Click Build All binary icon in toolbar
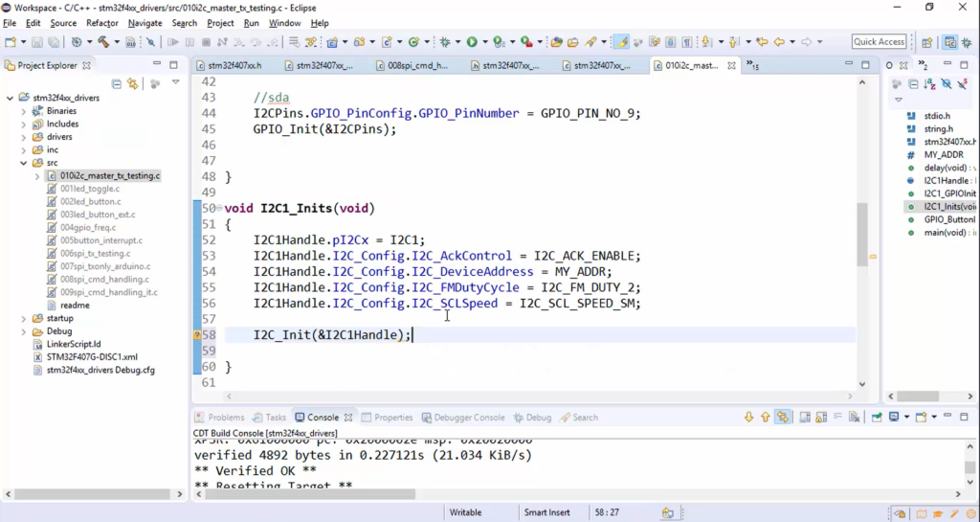Screen dimensions: 980x522 [x=130, y=42]
